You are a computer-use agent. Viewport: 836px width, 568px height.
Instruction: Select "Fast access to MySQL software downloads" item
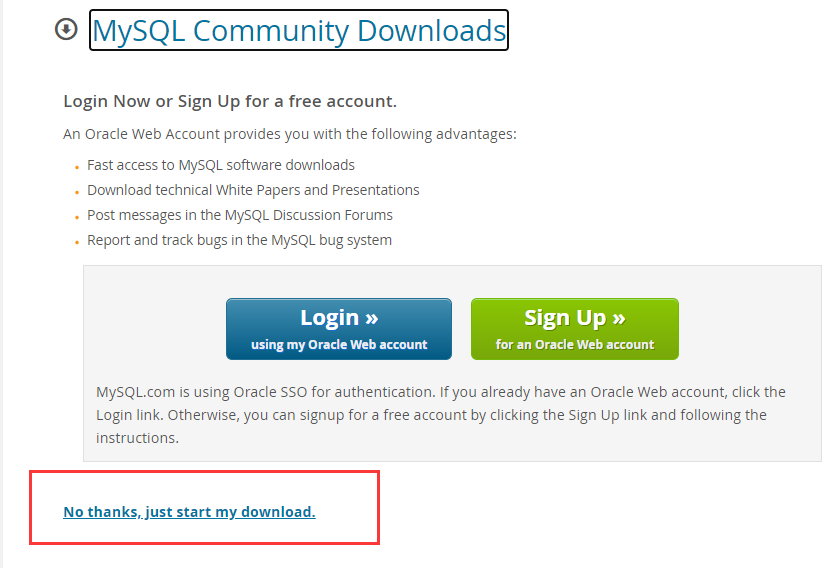coord(221,165)
